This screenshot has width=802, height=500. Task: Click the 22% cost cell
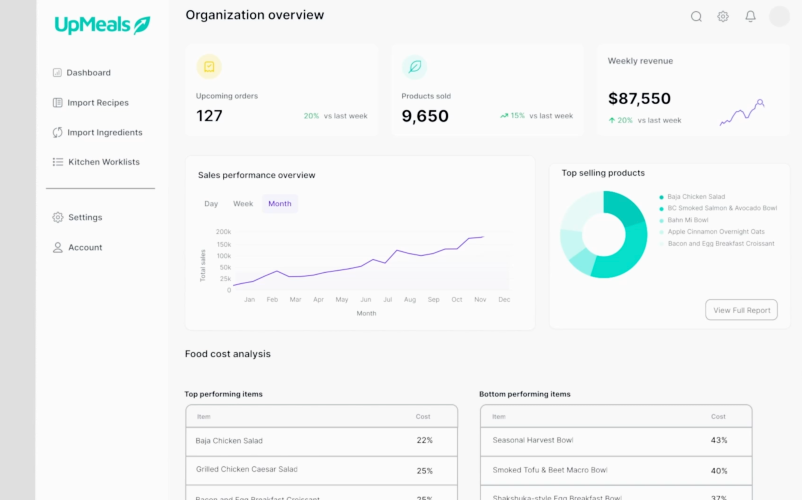pyautogui.click(x=425, y=440)
